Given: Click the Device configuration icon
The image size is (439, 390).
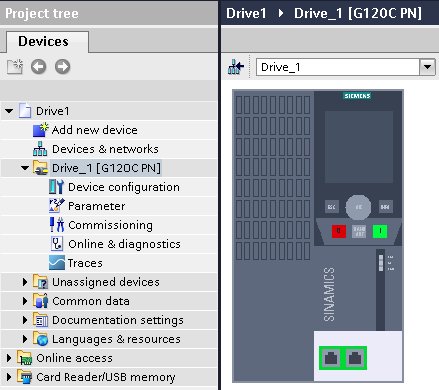Looking at the screenshot, I should [x=56, y=187].
